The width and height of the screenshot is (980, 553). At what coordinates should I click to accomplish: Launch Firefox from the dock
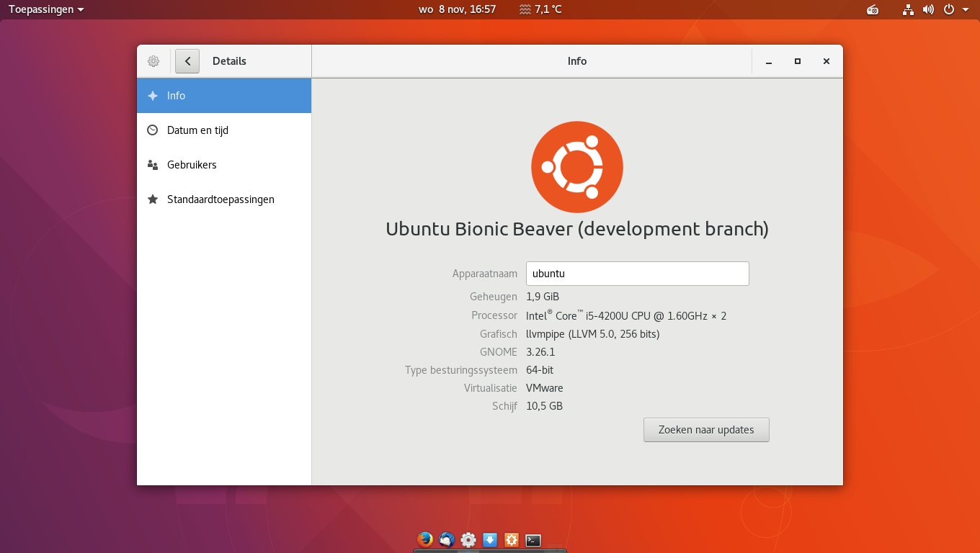click(x=425, y=539)
